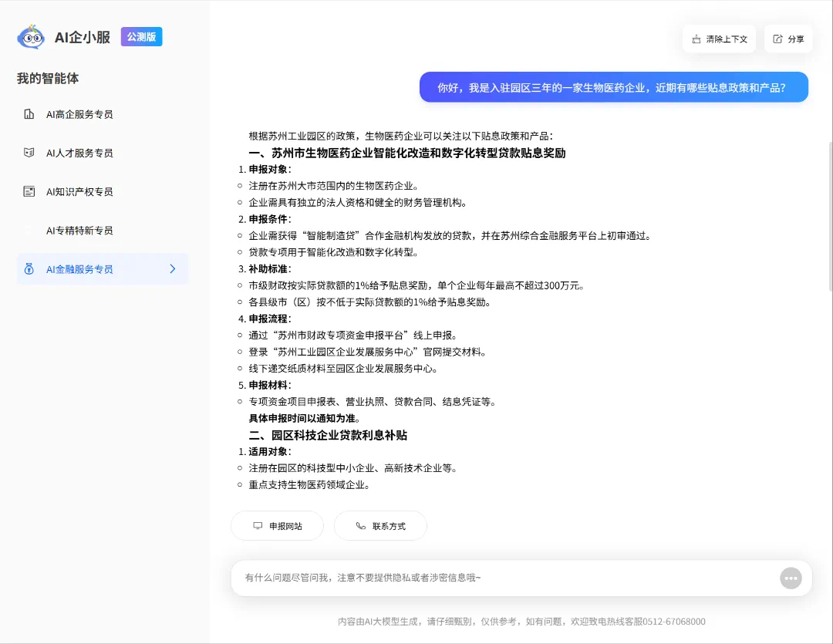This screenshot has width=833, height=644.
Task: Switch to AI人才服务专员 agent
Action: click(79, 153)
